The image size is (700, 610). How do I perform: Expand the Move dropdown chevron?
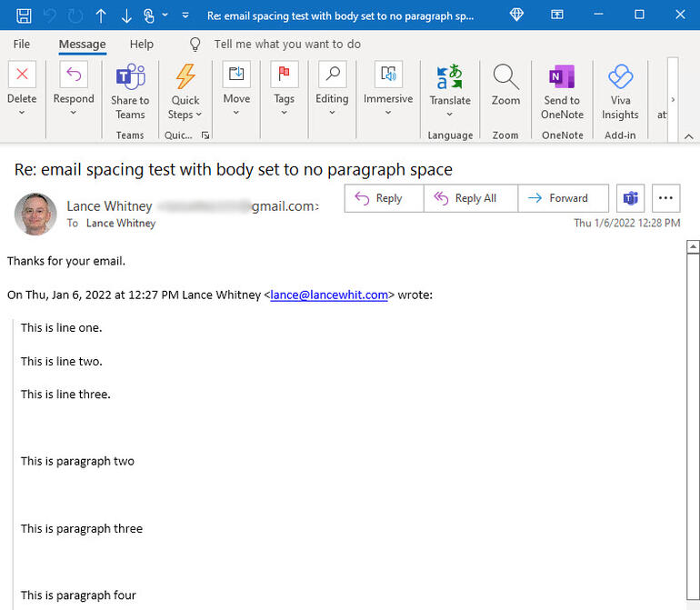236,113
